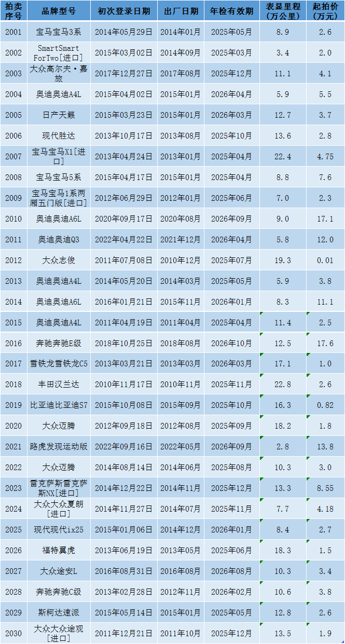Click the 表显里程(万公里) column header
Image resolution: width=345 pixels, height=644 pixels.
[x=283, y=11]
